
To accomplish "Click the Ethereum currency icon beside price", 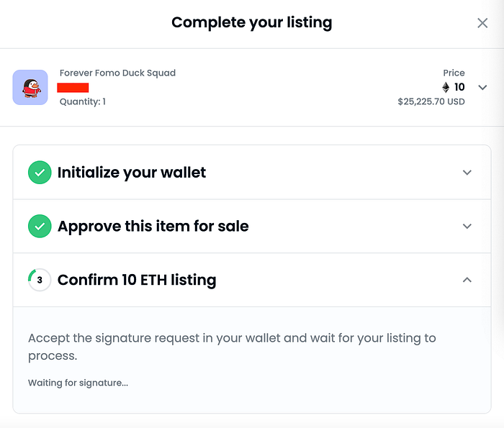I will tap(446, 87).
